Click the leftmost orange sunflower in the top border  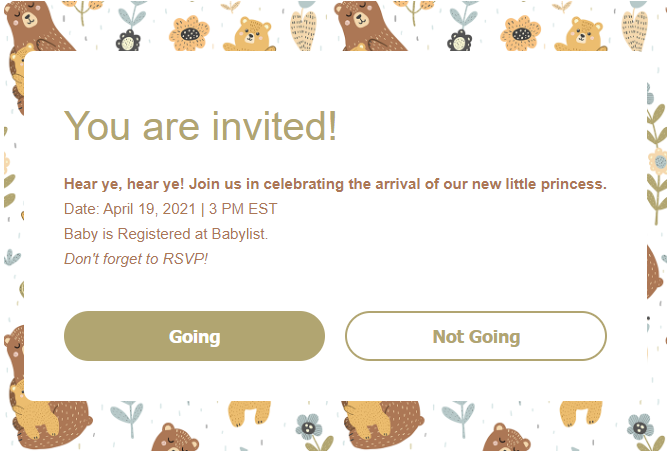189,33
